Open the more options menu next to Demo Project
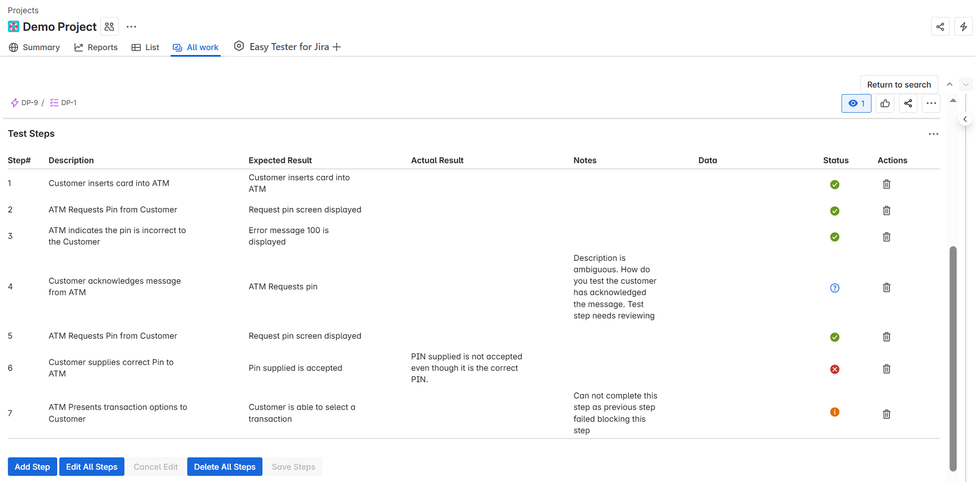980x482 pixels. (131, 26)
